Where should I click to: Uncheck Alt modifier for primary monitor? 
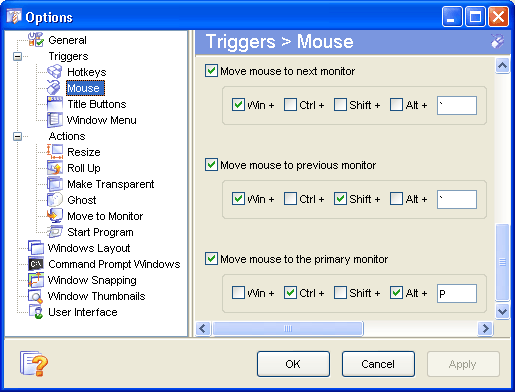[x=396, y=293]
